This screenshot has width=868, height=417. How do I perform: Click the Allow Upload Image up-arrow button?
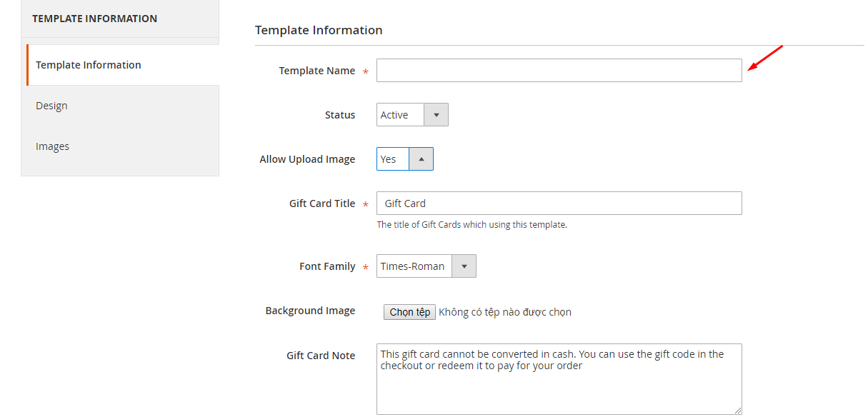click(421, 159)
